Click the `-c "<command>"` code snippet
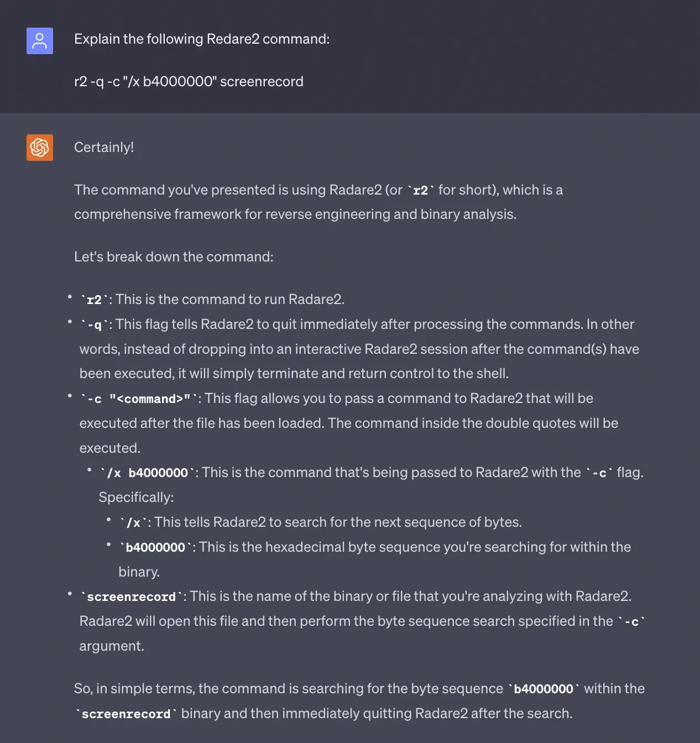Image resolution: width=700 pixels, height=743 pixels. click(x=139, y=399)
